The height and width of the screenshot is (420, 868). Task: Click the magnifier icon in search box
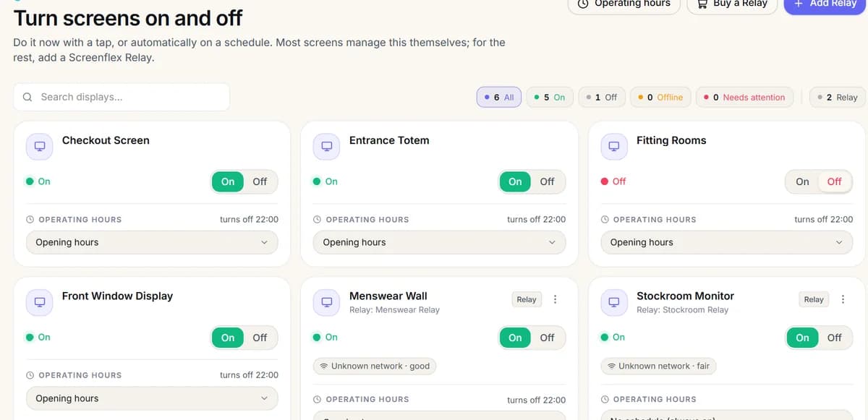coord(27,97)
